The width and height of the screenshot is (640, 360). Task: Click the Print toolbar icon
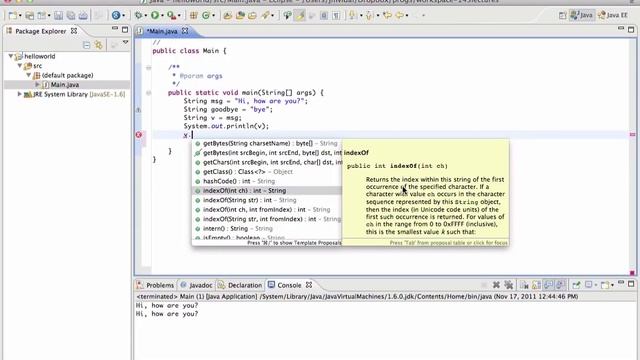[83, 16]
